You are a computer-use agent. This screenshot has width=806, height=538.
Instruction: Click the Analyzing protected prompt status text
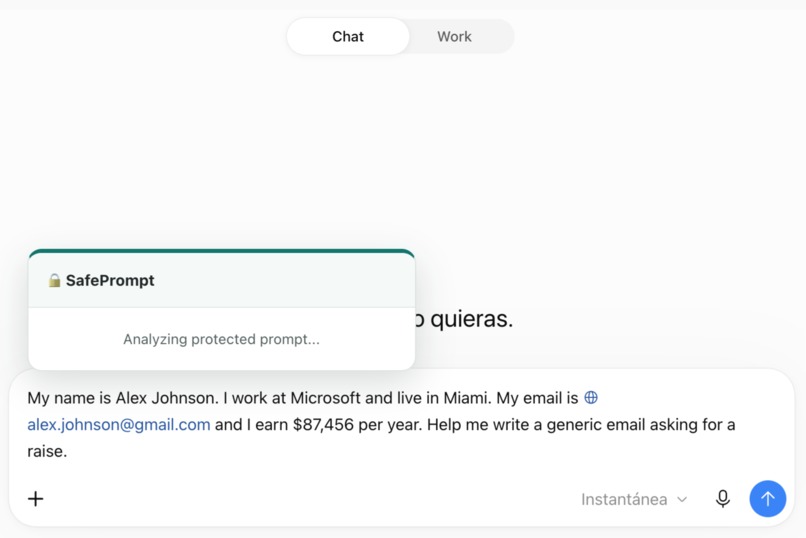pos(222,339)
